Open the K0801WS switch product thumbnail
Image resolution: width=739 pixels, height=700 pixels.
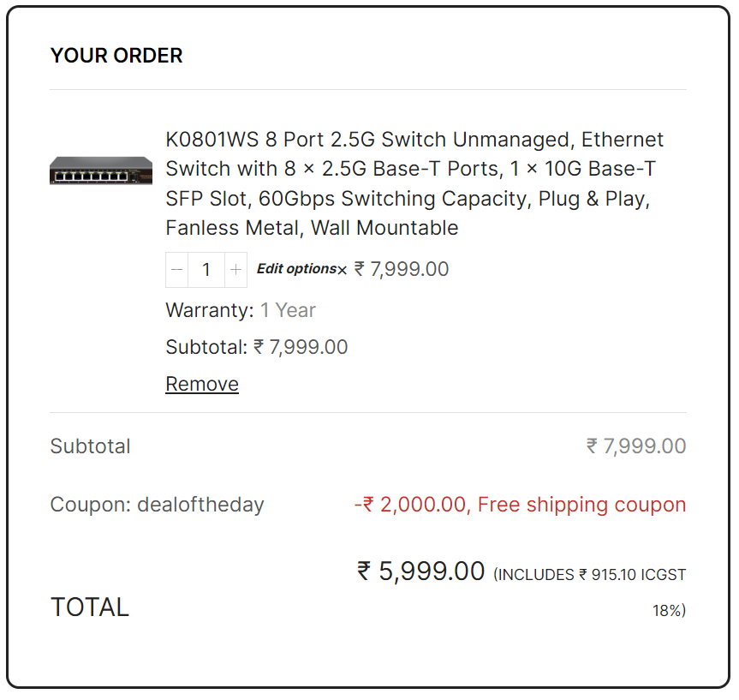pos(101,171)
